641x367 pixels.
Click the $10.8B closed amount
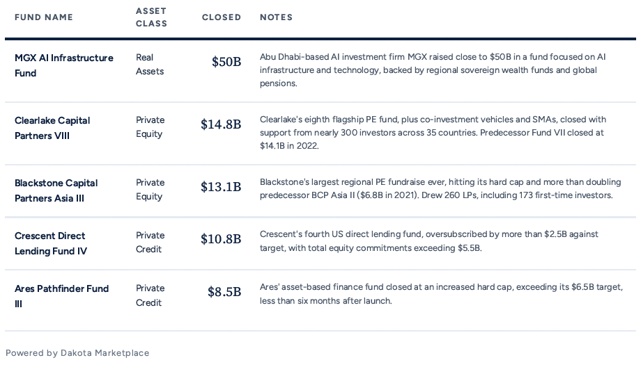point(221,239)
